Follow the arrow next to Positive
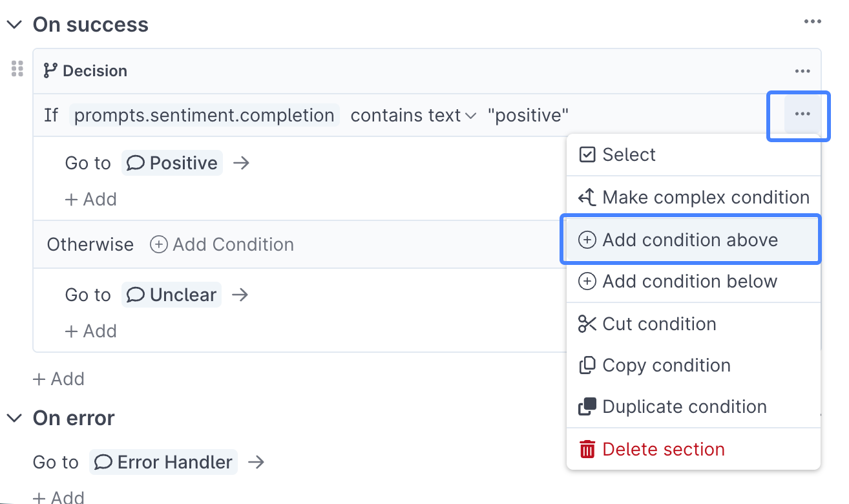Viewport: 849px width, 504px height. click(x=241, y=163)
